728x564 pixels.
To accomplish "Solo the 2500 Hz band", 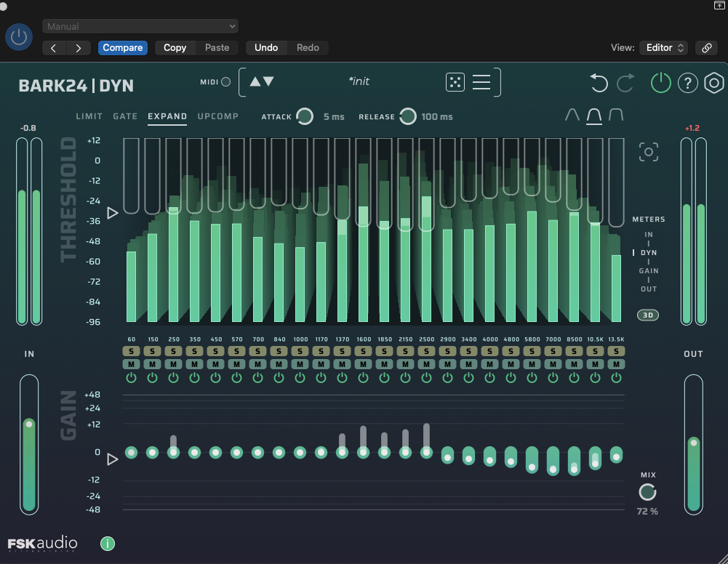I will 426,351.
